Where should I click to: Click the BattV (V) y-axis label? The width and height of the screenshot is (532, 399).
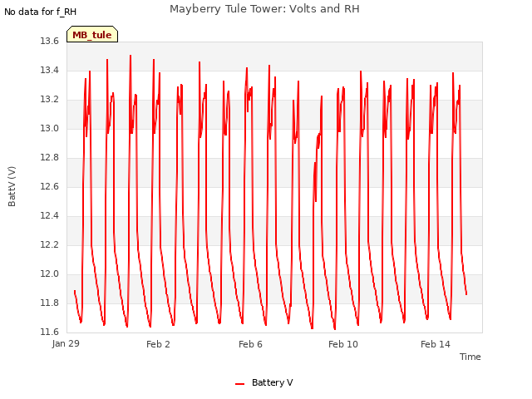12,186
